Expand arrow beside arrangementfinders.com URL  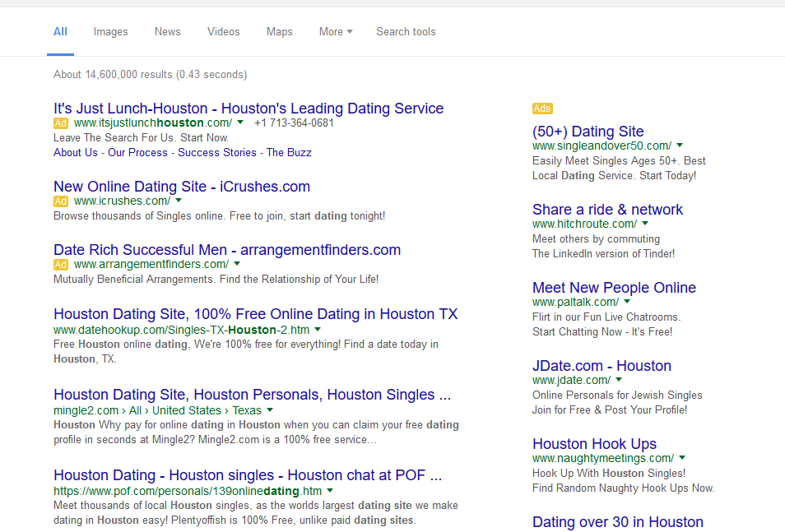(237, 264)
